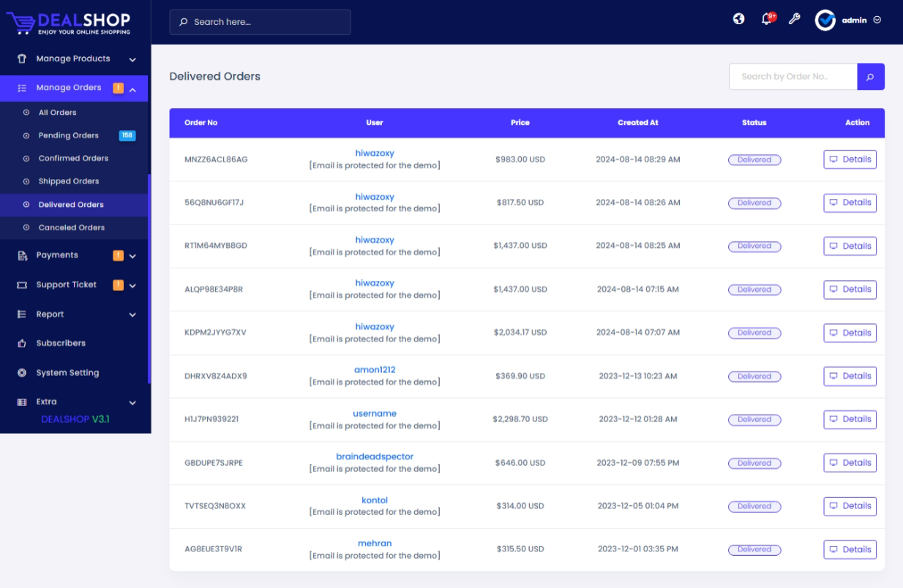
Task: Click the globe icon in header
Action: (739, 19)
